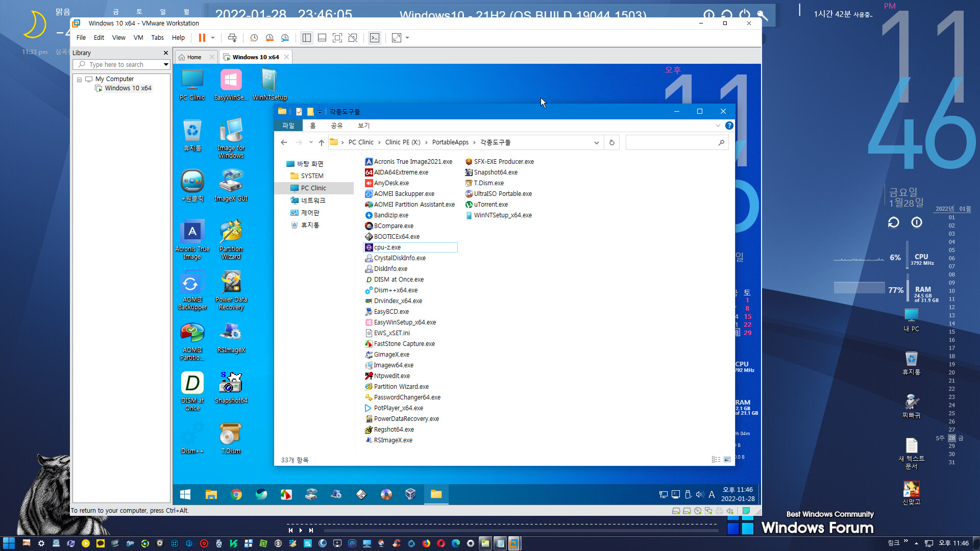The width and height of the screenshot is (980, 551).
Task: Expand the Explorer ribbon chevron
Action: (718, 126)
